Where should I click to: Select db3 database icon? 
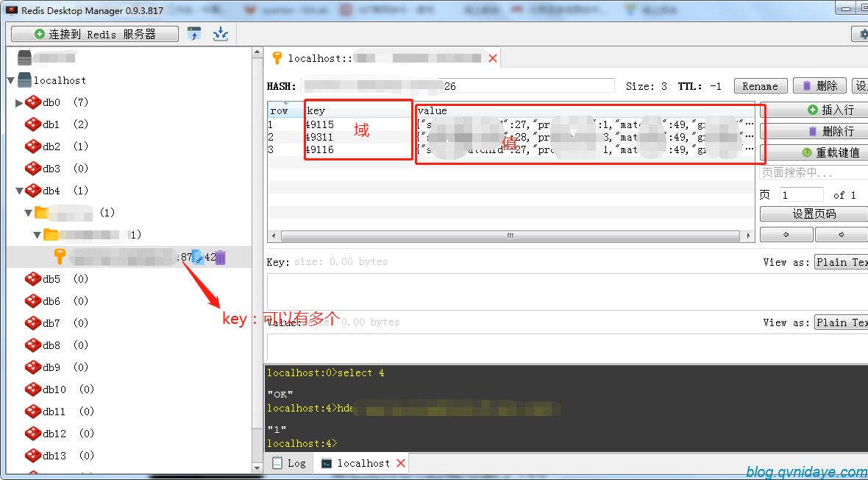coord(33,169)
